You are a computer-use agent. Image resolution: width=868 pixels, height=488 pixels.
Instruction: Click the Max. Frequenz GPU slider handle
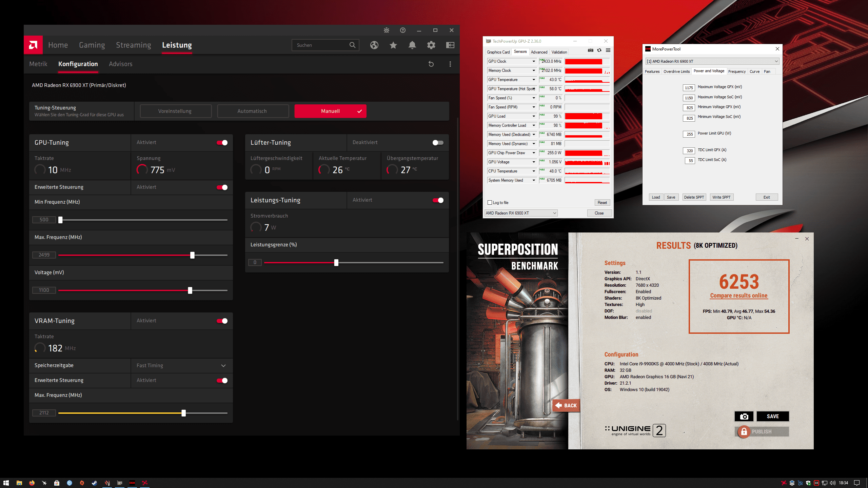(x=192, y=255)
